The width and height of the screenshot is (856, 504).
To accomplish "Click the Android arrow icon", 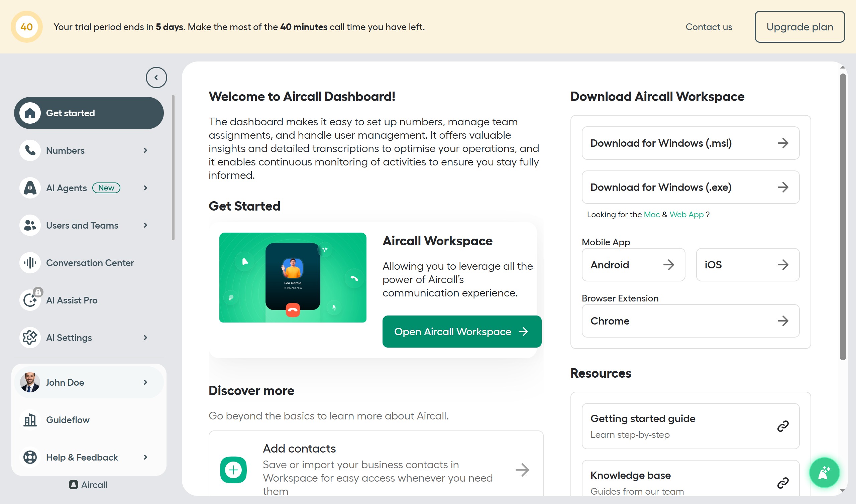I will pyautogui.click(x=668, y=265).
